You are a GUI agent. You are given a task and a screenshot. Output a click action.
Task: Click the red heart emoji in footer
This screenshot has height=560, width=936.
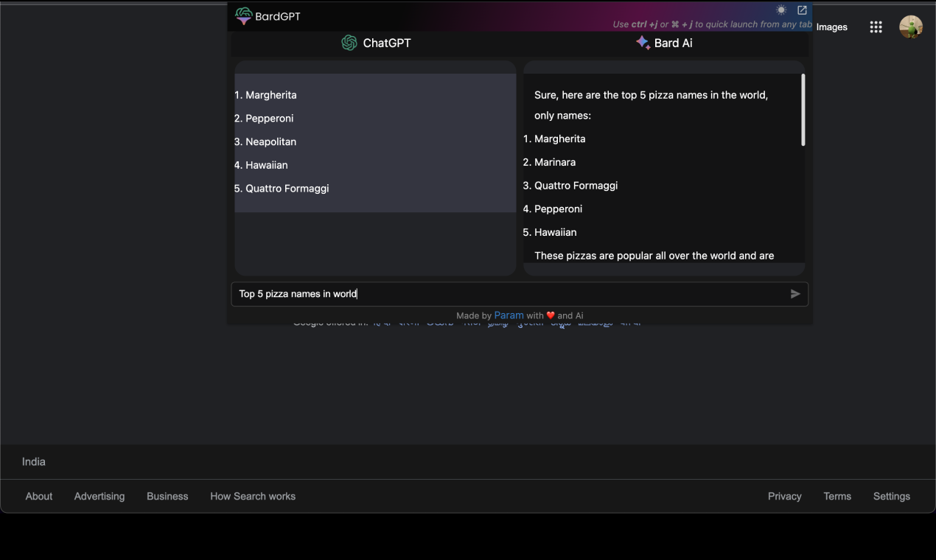pyautogui.click(x=551, y=315)
